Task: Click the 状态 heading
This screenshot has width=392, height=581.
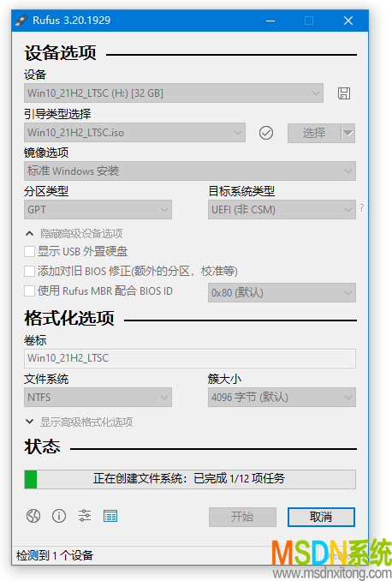Action: pos(42,446)
